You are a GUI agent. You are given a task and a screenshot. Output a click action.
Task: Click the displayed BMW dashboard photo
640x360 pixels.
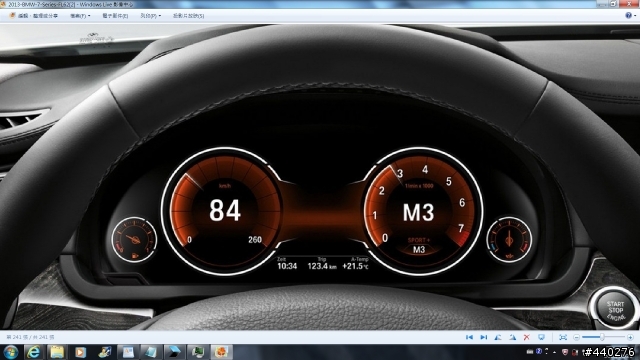tap(320, 176)
